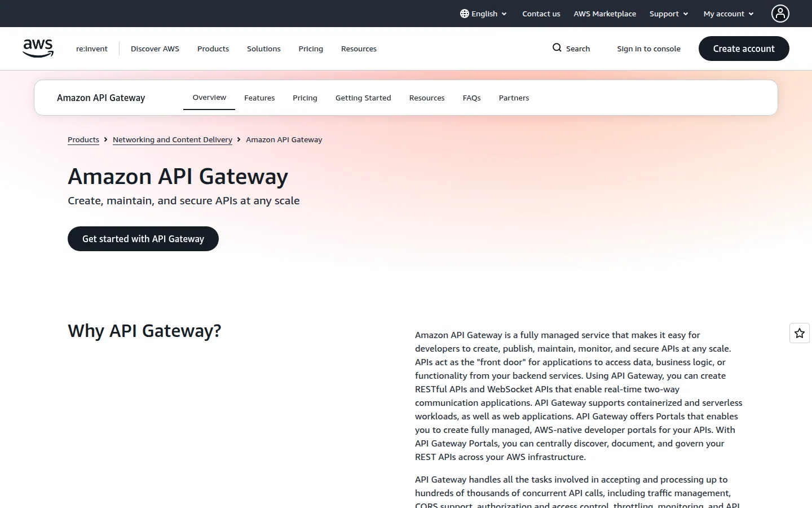Open Pricing in the main navigation
The width and height of the screenshot is (812, 508).
(311, 49)
